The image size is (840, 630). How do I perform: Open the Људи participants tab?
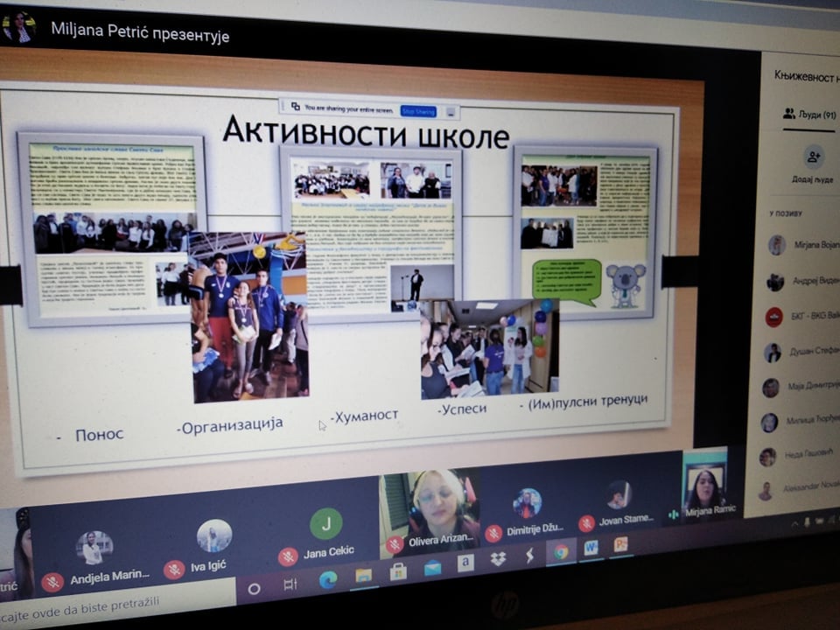[809, 114]
